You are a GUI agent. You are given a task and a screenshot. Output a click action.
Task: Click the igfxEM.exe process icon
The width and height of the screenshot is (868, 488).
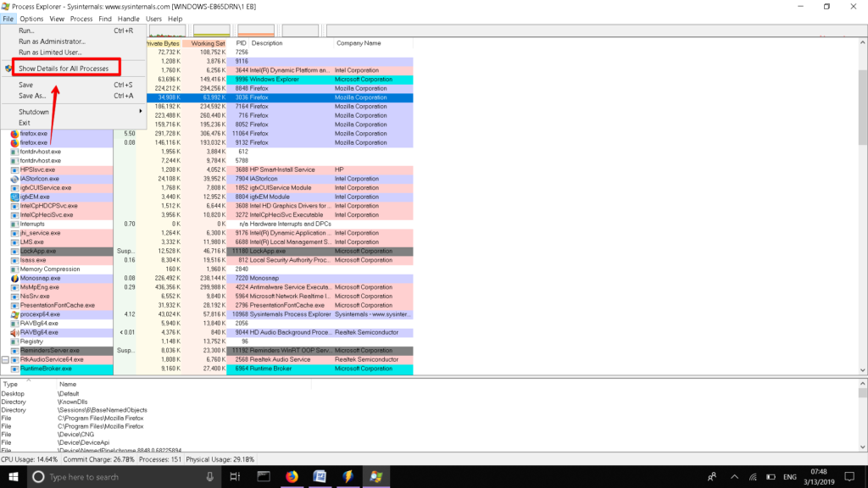coord(14,197)
